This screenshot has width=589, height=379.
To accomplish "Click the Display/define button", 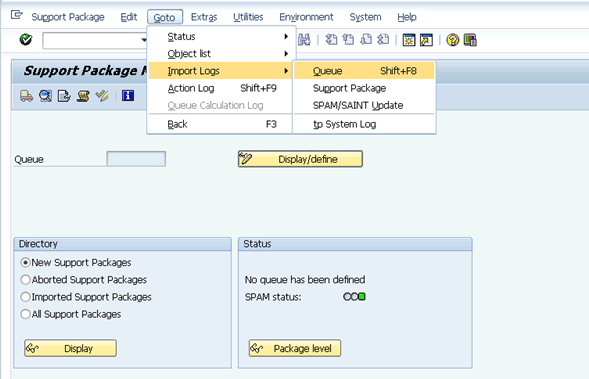I will 300,159.
